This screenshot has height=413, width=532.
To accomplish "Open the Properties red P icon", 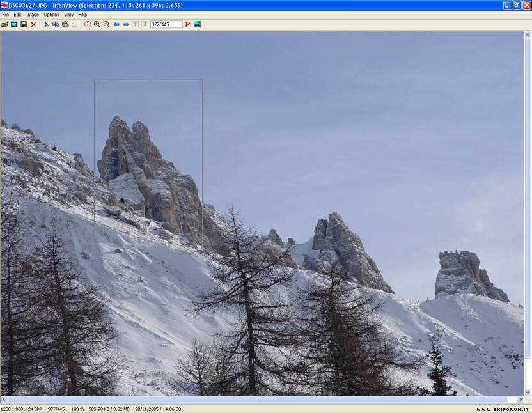I will tap(187, 24).
